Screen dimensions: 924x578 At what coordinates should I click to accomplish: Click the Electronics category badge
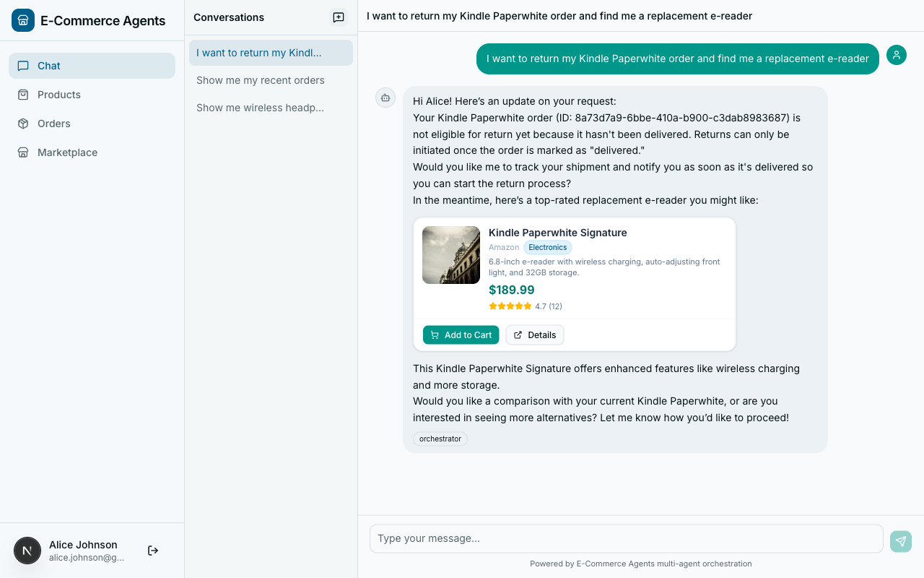point(547,247)
